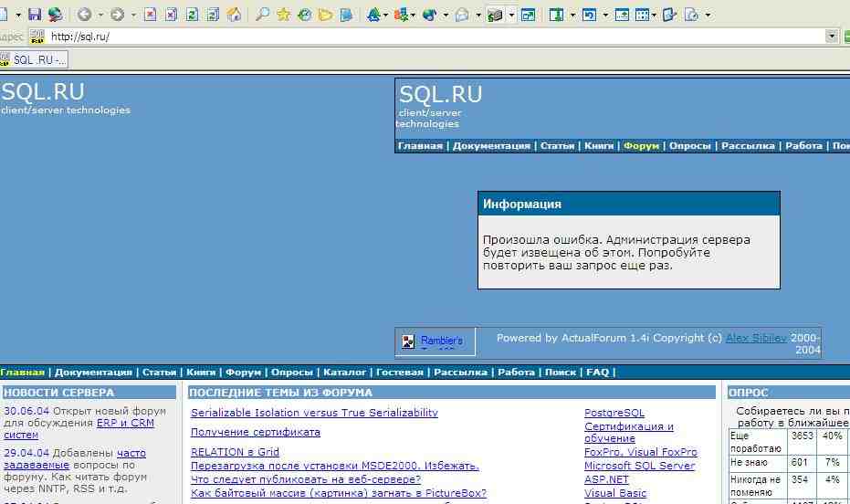This screenshot has width=850, height=504.
Task: Expand the Forward button history dropdown
Action: [133, 15]
